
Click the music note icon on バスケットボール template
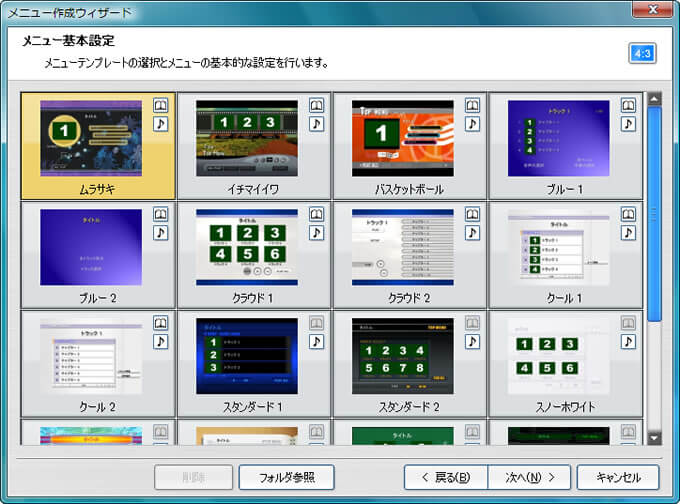coord(472,124)
